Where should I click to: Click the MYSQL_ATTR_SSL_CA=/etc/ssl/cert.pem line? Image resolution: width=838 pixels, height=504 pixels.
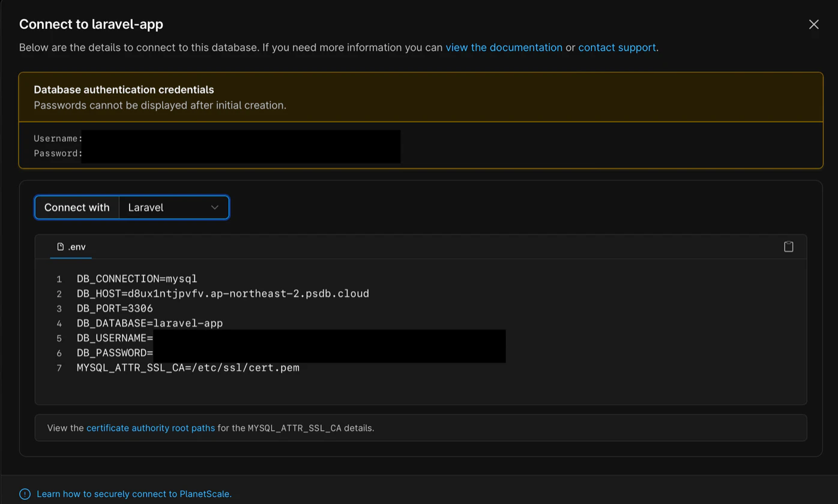(x=188, y=367)
